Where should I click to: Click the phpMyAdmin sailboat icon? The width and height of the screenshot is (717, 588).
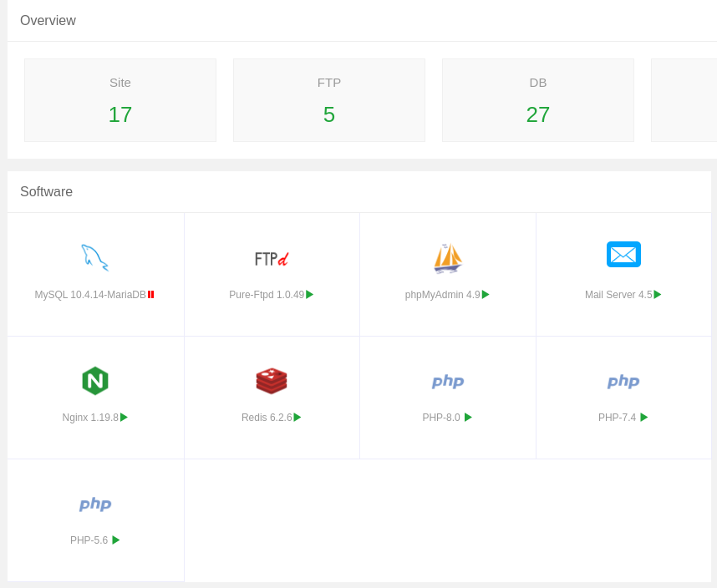click(448, 257)
